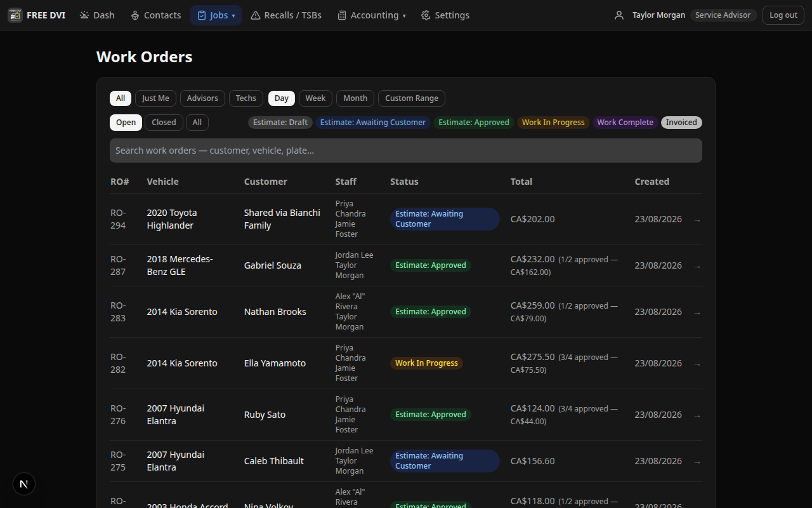This screenshot has height=508, width=812.
Task: Filter by Work In Progress chip
Action: click(553, 123)
